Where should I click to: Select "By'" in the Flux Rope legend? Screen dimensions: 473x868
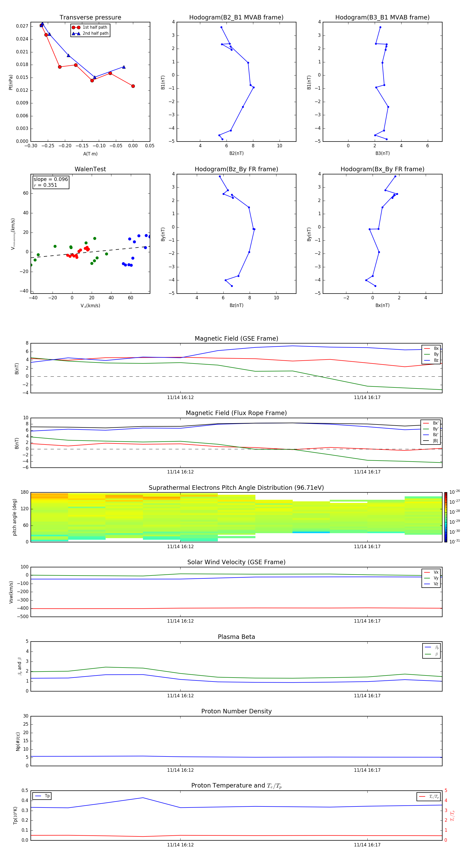tap(431, 429)
